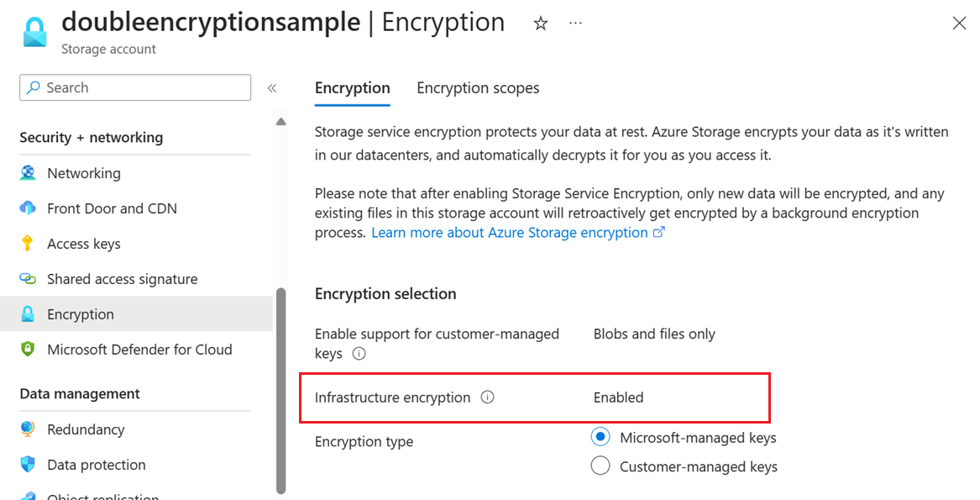Screen dimensions: 980x500
Task: Select the Encryption tab
Action: point(352,87)
